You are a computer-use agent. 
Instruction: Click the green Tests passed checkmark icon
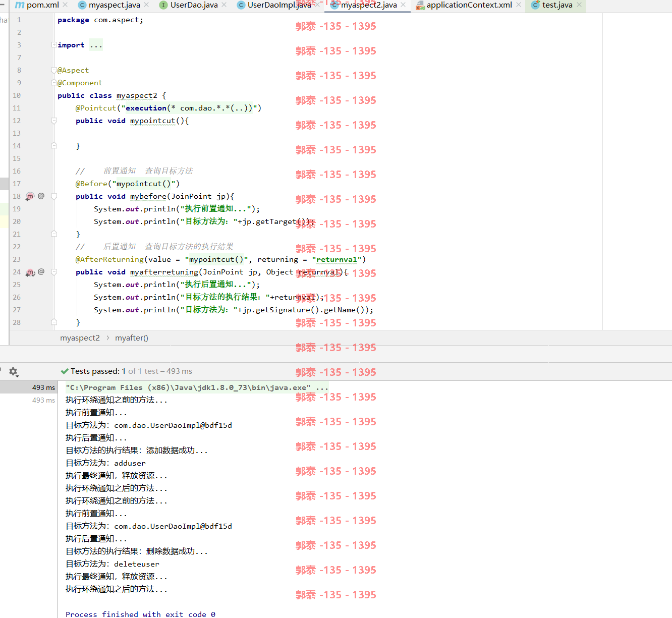(65, 371)
